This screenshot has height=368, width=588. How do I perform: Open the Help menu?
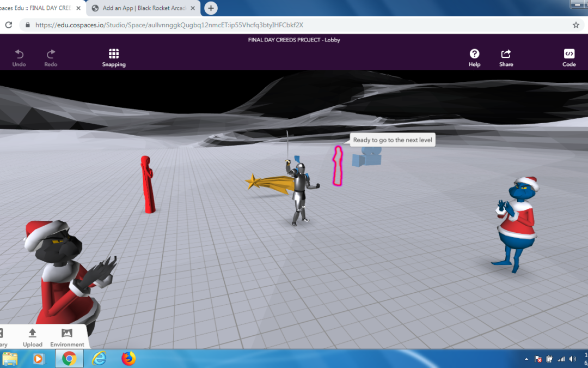click(474, 58)
